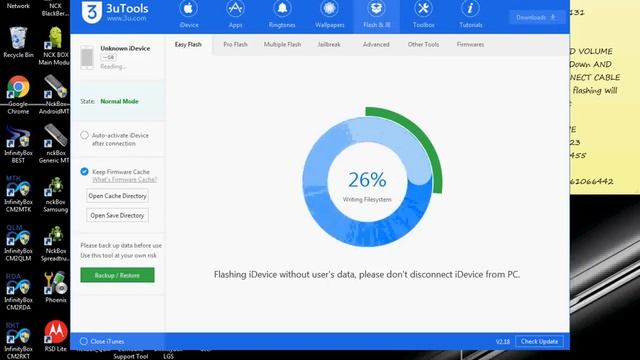
Task: Open the Network desktop icon
Action: coord(18,5)
